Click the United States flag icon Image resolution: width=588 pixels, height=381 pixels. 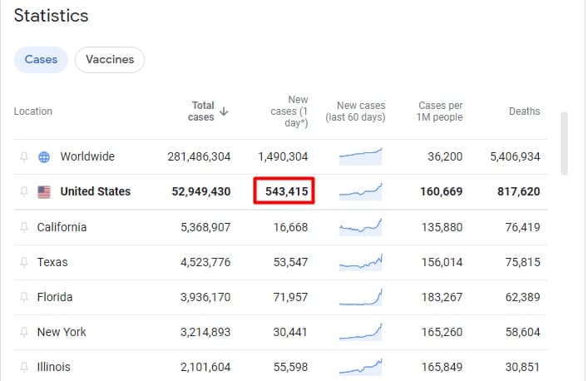44,192
